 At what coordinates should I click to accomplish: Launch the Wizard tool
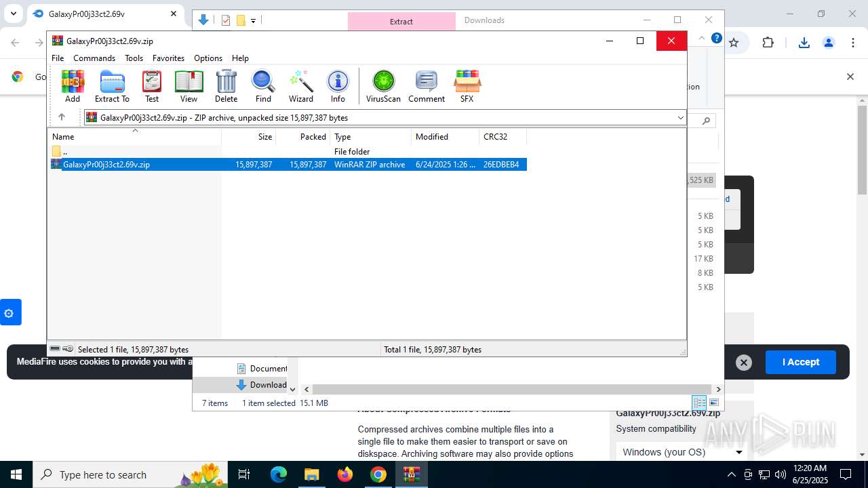[x=301, y=86]
